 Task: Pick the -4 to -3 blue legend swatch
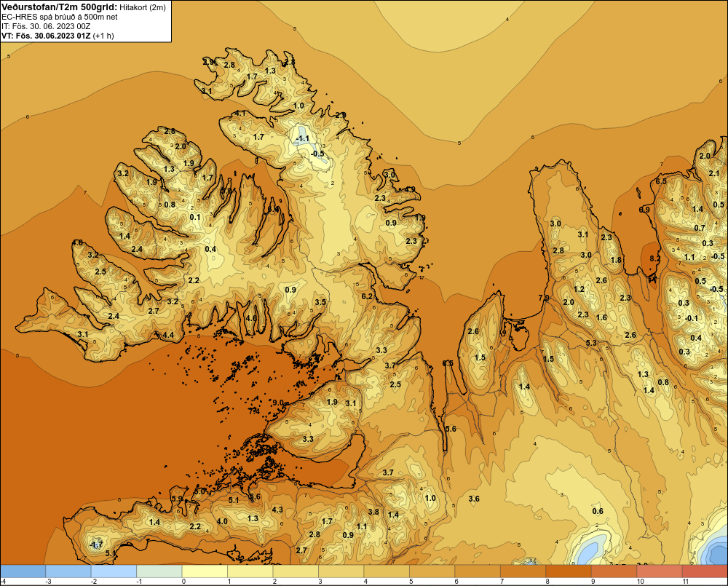pos(23,571)
